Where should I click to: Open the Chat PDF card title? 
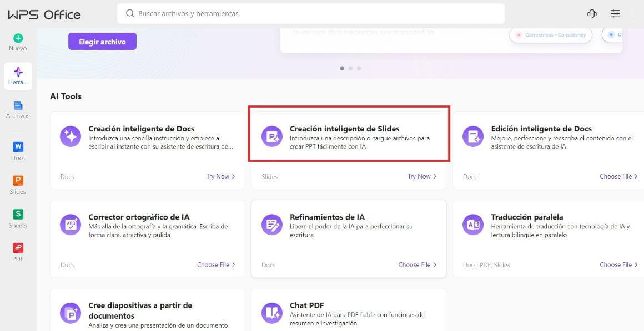click(x=307, y=305)
